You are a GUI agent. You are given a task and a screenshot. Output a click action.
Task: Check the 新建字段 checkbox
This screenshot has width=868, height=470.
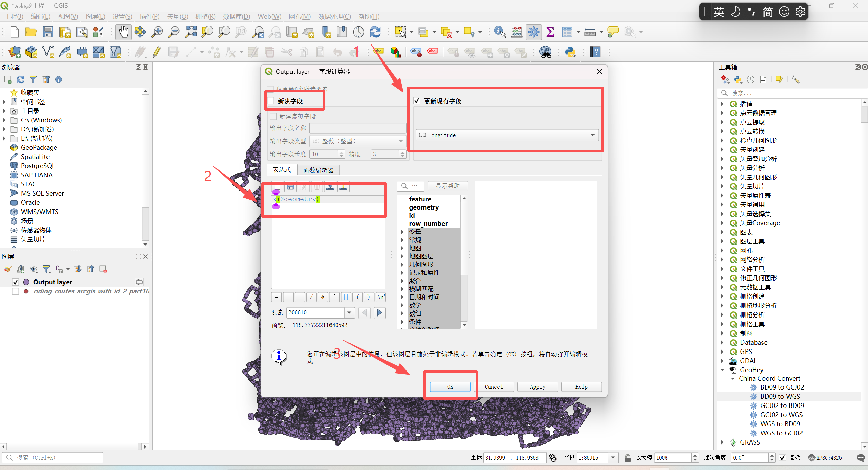(x=271, y=101)
